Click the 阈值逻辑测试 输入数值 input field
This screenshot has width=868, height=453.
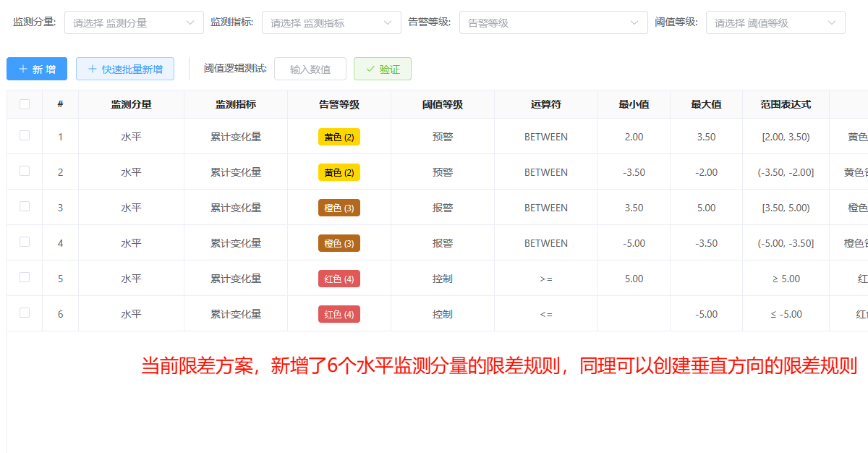(x=310, y=69)
